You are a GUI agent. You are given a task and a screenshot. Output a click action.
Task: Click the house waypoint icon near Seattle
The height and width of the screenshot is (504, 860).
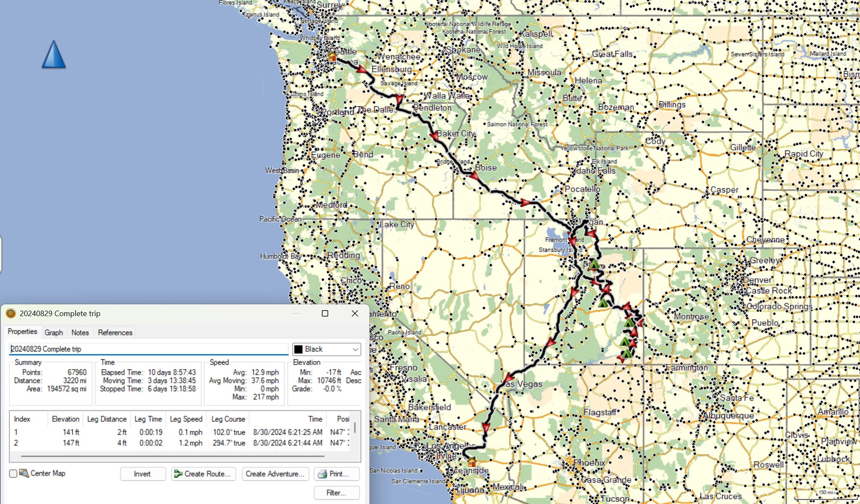point(332,57)
